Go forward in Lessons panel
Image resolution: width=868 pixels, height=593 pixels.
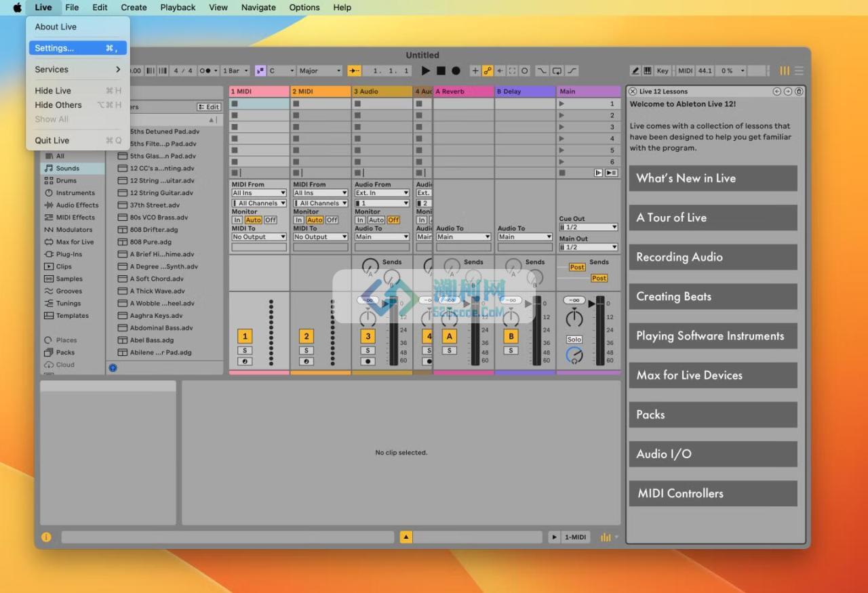(788, 91)
